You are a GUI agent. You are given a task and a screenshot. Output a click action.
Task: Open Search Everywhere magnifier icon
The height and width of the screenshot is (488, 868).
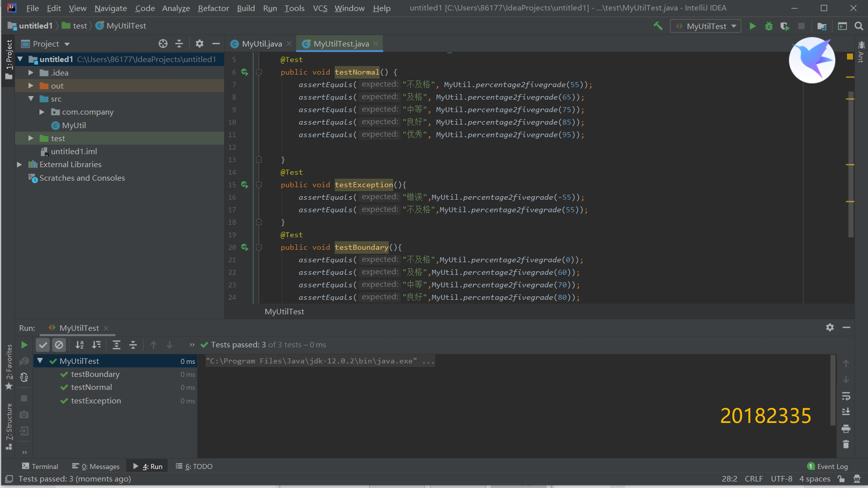(x=859, y=26)
